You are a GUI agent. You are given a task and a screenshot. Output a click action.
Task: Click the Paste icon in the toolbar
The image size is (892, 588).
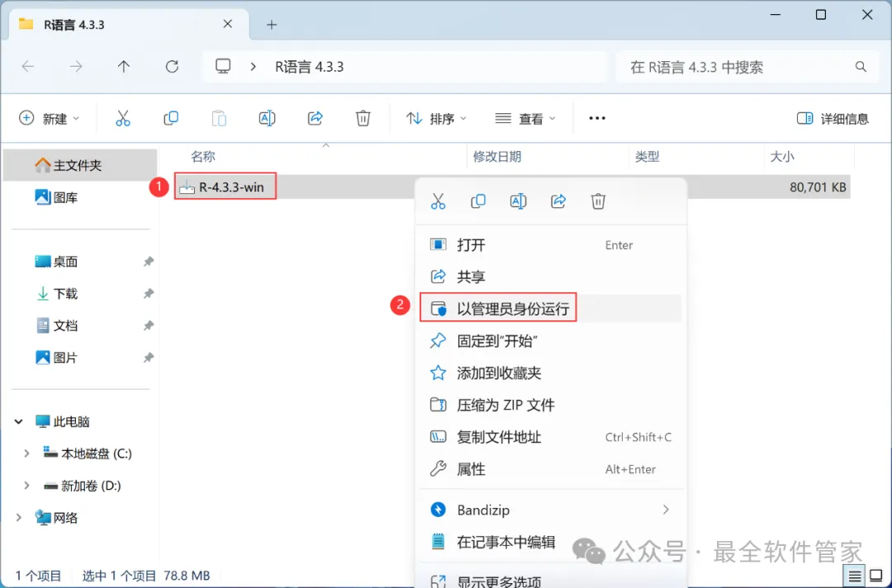(219, 118)
